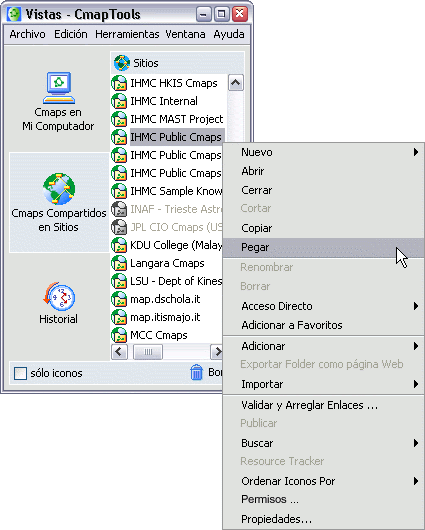Viewport: 425px width, 530px height.
Task: Open Permisos ... from context menu
Action: pos(324,499)
